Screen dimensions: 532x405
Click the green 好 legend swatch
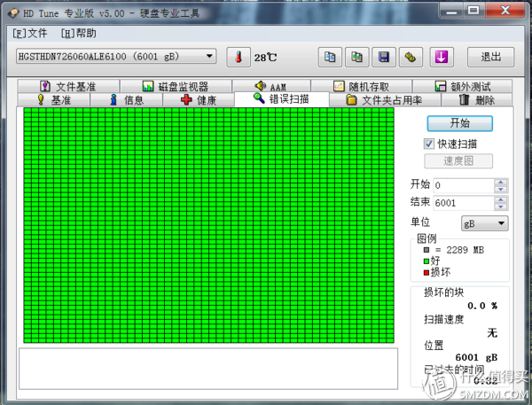(426, 261)
